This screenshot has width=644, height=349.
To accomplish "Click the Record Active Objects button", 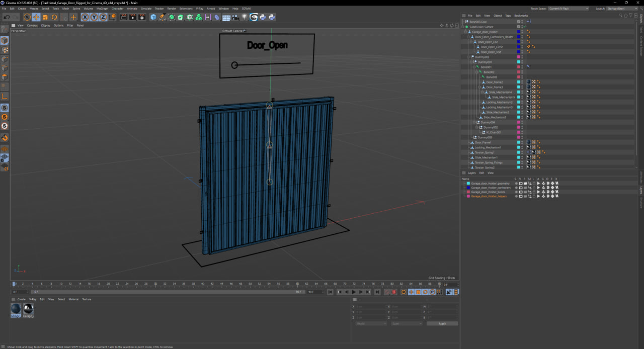I will pos(387,292).
